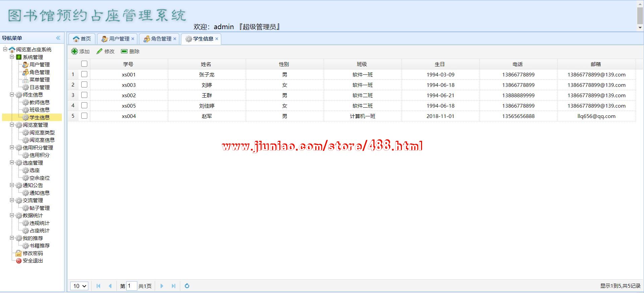Toggle the select-all header checkbox

(x=84, y=64)
